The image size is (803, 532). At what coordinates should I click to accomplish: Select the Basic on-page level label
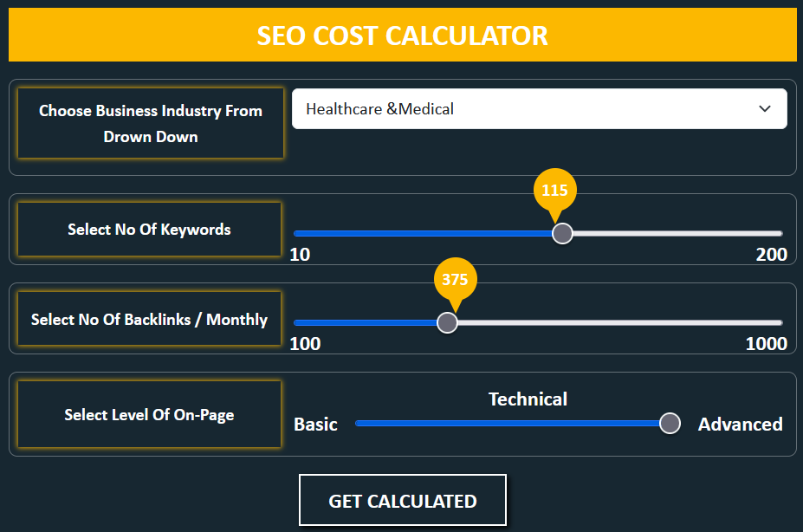click(315, 425)
